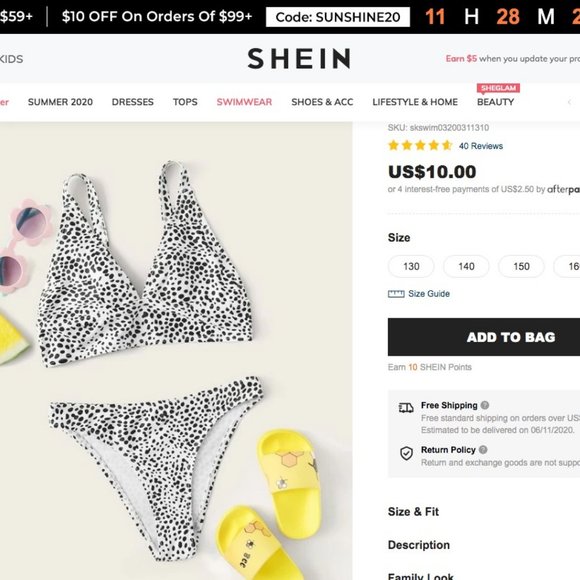The height and width of the screenshot is (580, 580).
Task: Click the SHEGLAM badge above Beauty
Action: 498,88
